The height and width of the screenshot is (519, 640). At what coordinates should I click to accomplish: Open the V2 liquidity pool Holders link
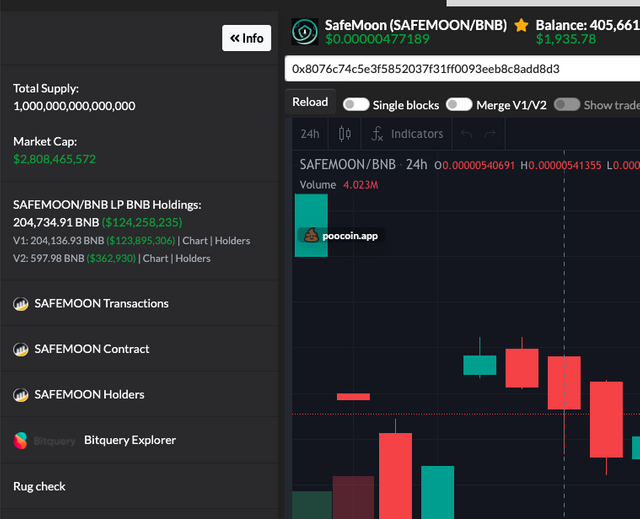[x=193, y=259]
